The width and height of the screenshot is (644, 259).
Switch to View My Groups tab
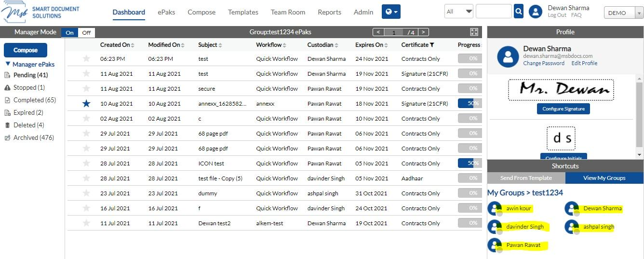604,178
